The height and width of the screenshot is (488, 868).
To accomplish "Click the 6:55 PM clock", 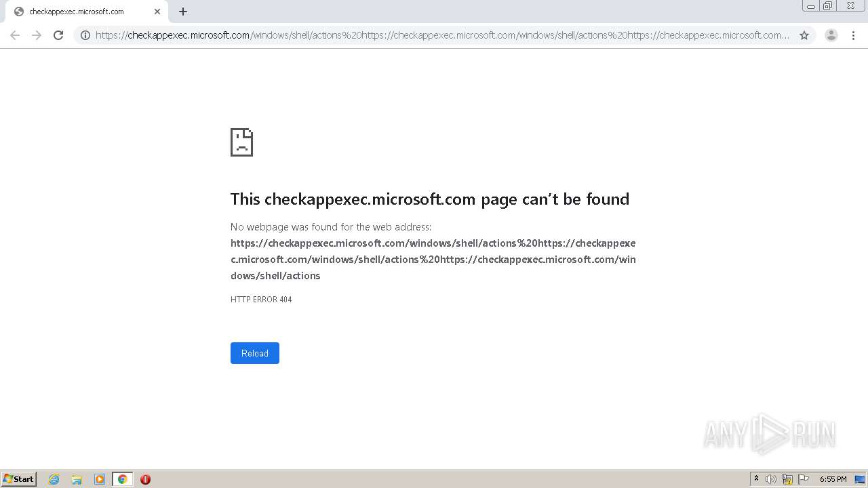I will click(x=833, y=479).
